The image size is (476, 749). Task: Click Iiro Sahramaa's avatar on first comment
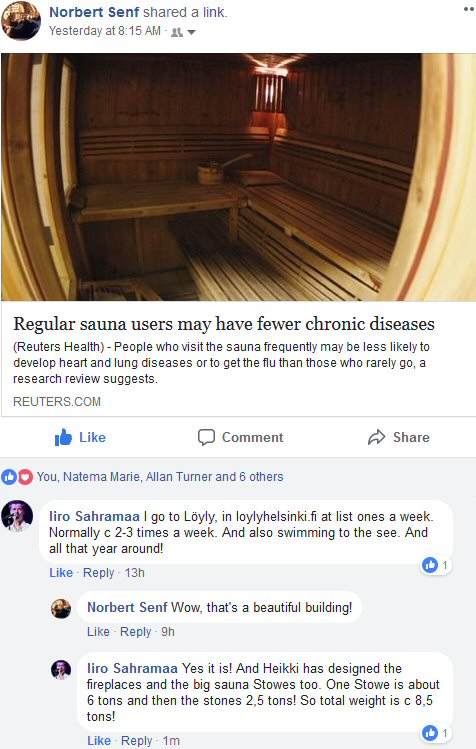point(17,516)
